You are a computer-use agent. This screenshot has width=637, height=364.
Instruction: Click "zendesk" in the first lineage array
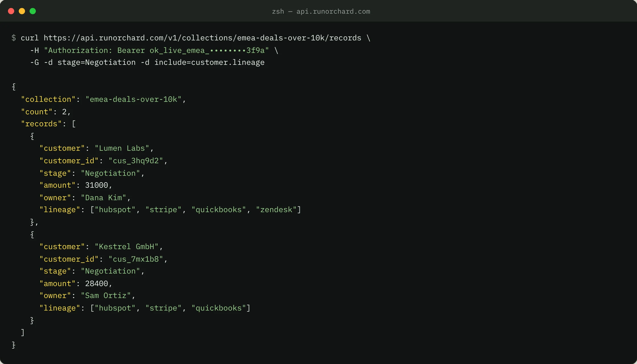pos(276,210)
